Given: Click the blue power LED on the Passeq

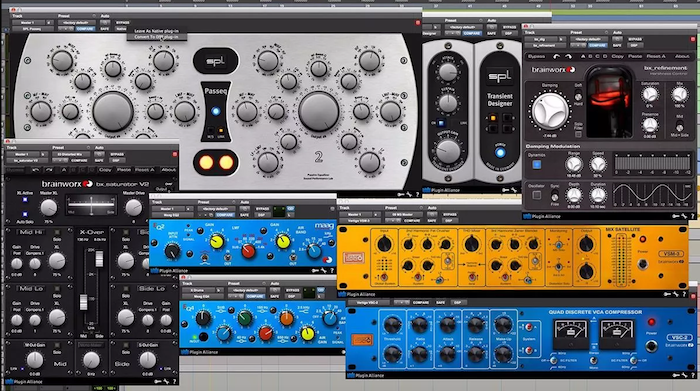Looking at the screenshot, I should coord(216,111).
